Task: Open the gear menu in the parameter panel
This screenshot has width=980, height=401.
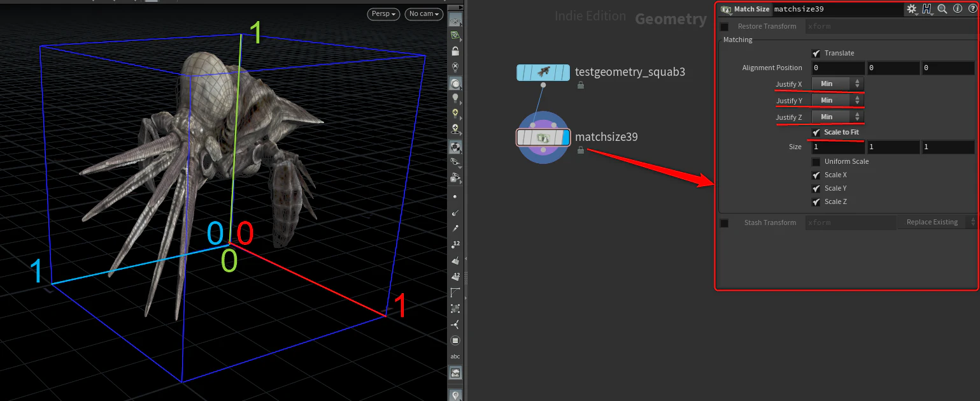Action: tap(911, 9)
